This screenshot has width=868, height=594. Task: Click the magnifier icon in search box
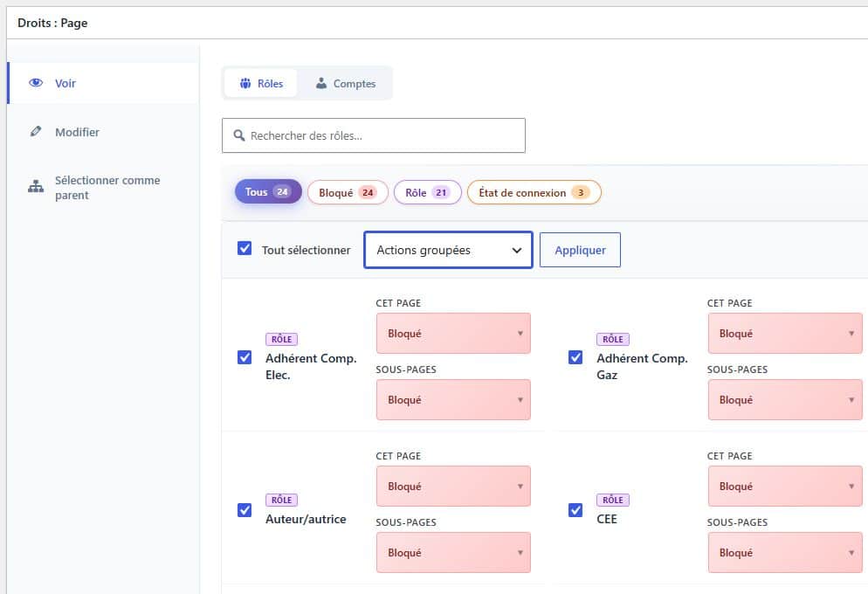point(239,135)
